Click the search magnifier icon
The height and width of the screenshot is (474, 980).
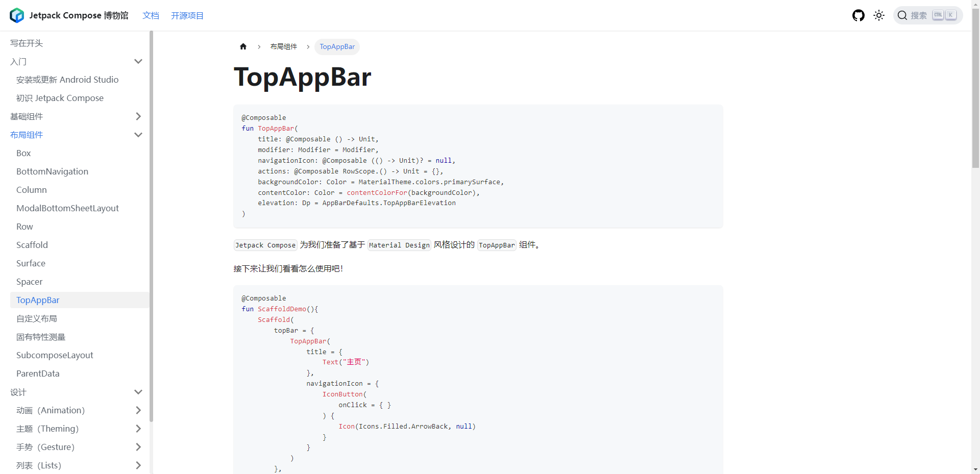click(902, 15)
